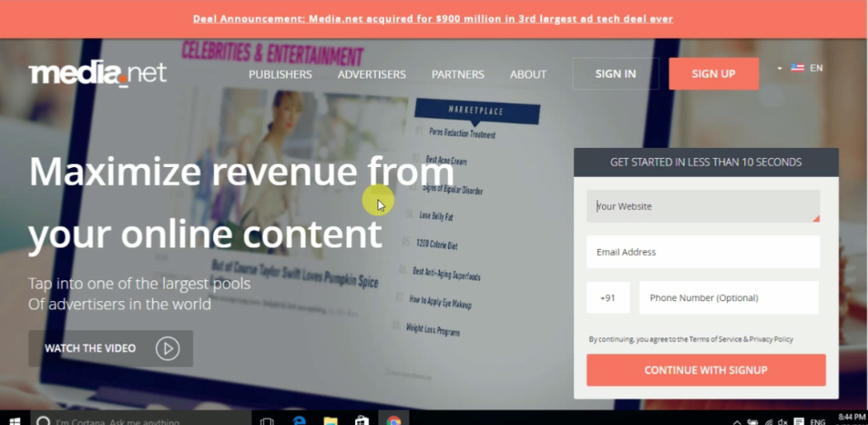Focus the Phone Number (Optional) field

pos(728,298)
